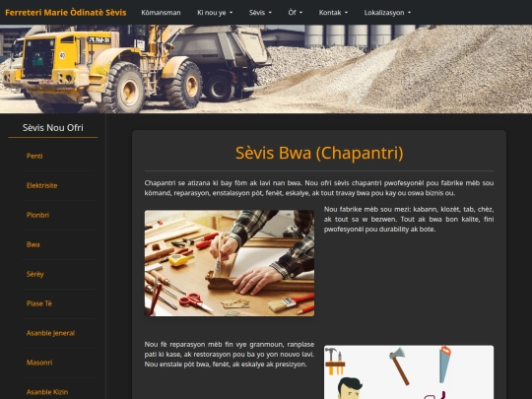The image size is (532, 399).
Task: Click the carpentry tools illustration image
Action: click(x=409, y=372)
